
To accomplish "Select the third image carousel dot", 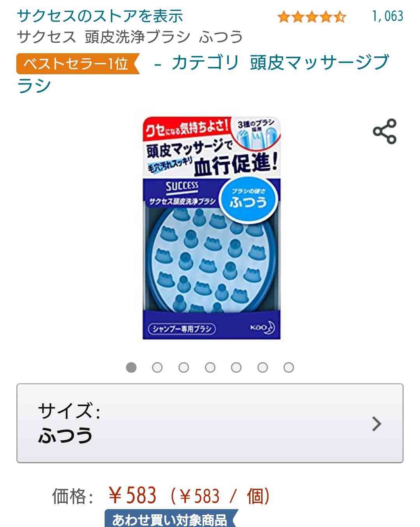I will tap(184, 367).
